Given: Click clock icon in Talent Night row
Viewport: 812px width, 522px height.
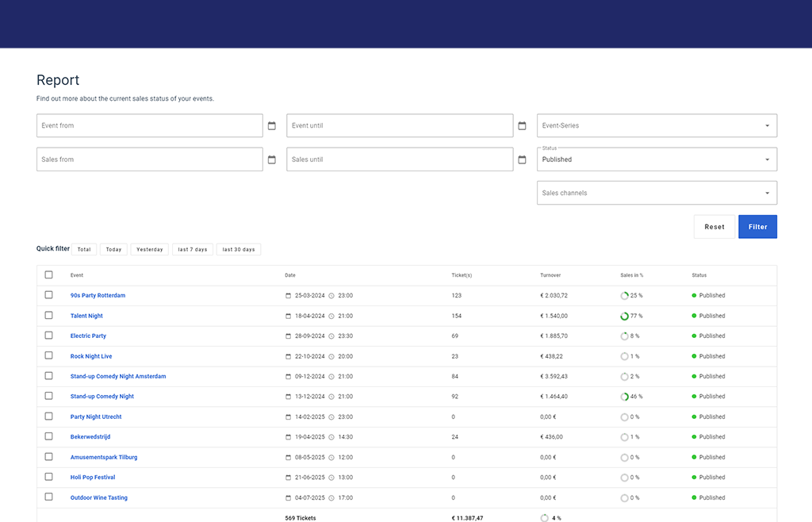Looking at the screenshot, I should click(x=331, y=316).
